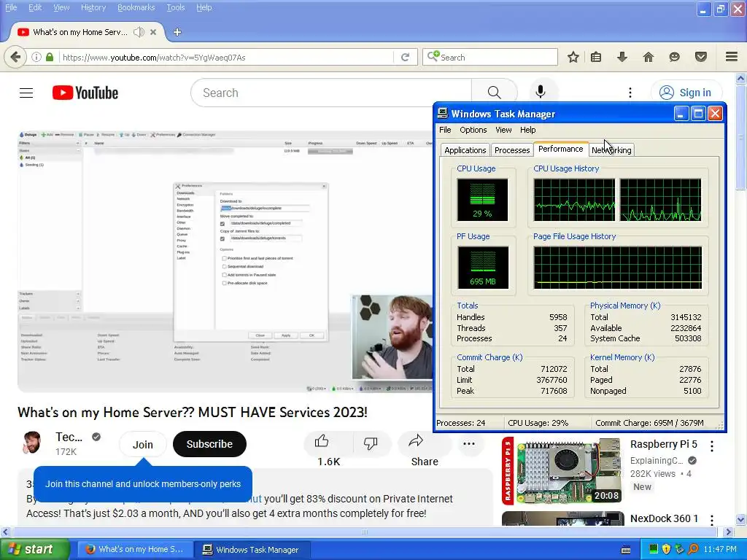This screenshot has height=560, width=747.
Task: Open the Help menu in Task Manager
Action: 527,130
